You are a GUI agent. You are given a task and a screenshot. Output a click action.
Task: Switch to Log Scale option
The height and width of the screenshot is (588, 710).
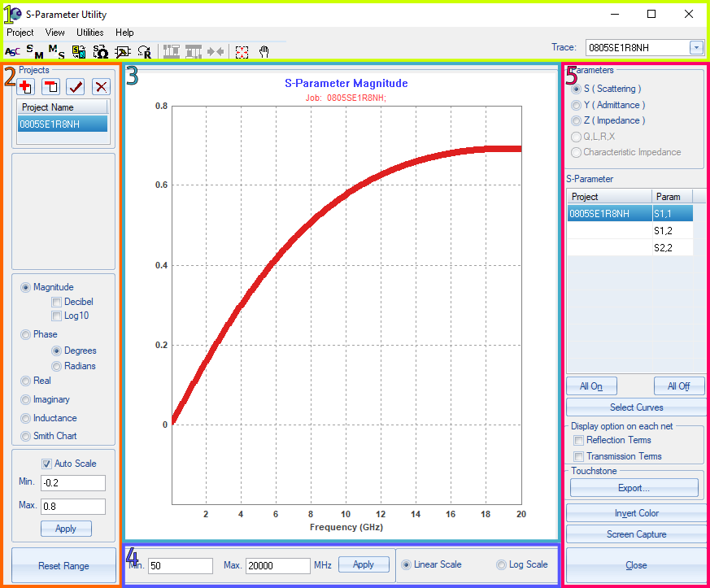click(501, 564)
